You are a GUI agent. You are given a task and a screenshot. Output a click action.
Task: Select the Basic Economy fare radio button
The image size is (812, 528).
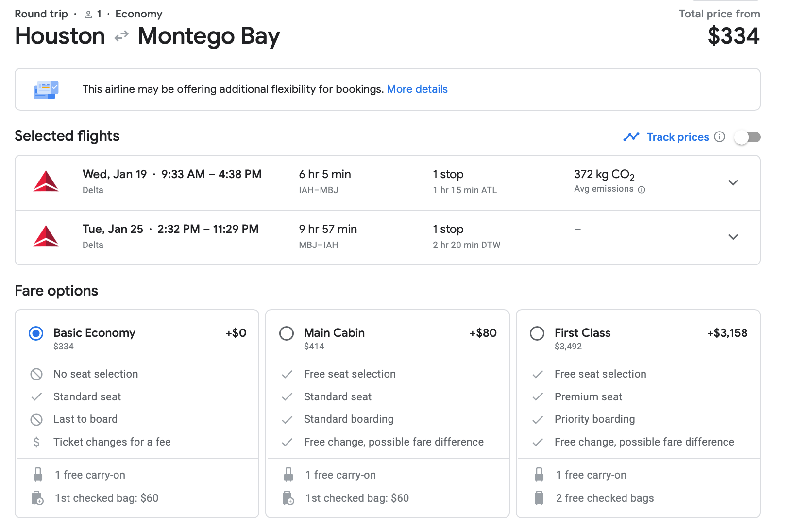36,333
